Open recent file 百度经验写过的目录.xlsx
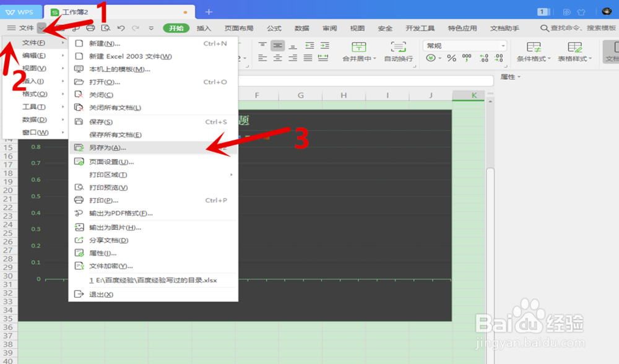The image size is (619, 364). pos(153,280)
